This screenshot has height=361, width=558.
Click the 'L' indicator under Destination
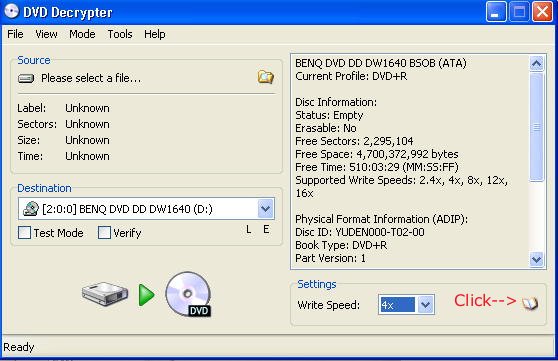[x=248, y=230]
